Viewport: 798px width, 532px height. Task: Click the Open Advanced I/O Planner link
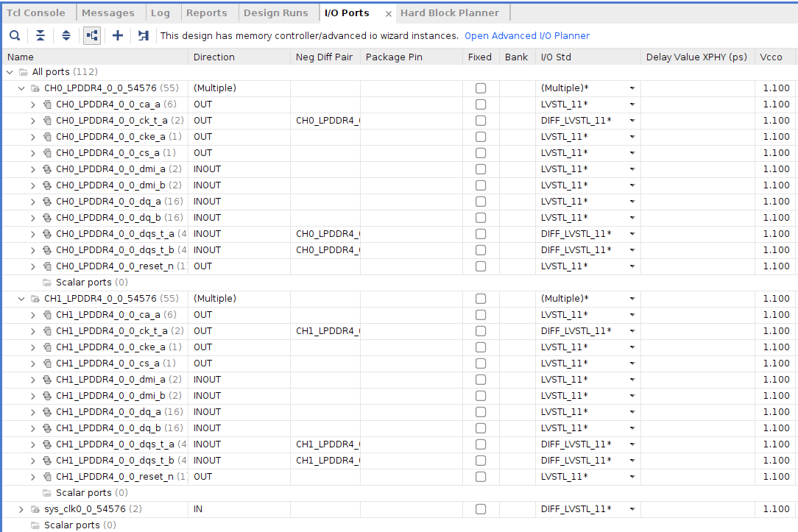click(526, 35)
